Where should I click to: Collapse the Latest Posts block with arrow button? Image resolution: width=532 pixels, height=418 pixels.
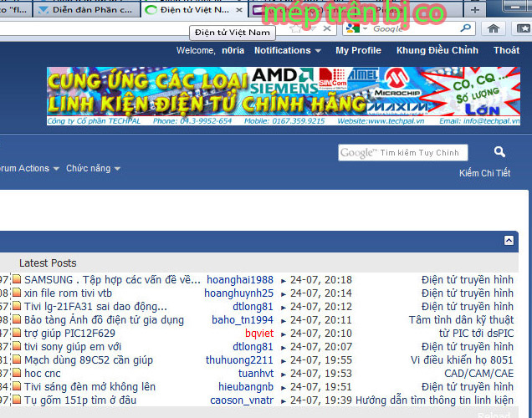point(509,241)
